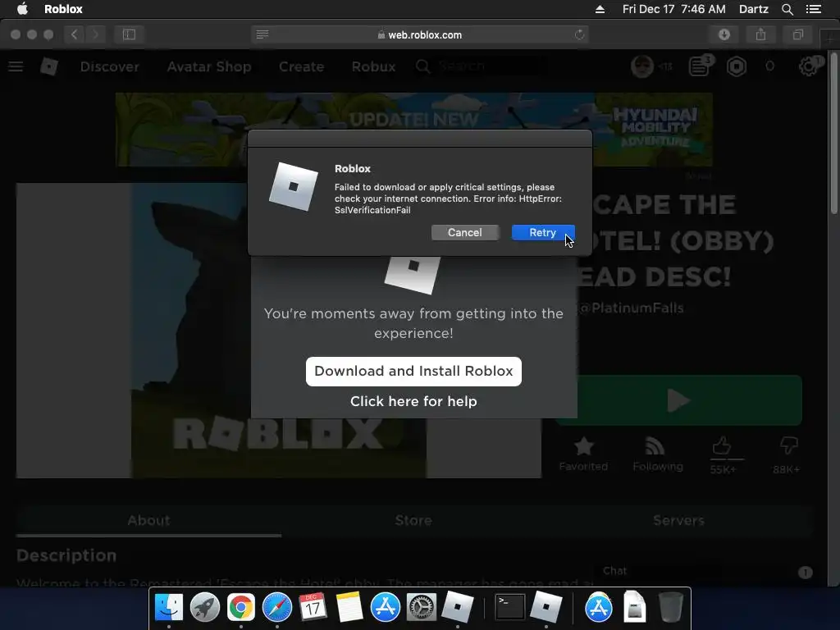The width and height of the screenshot is (840, 630).
Task: Click Download and Install Roblox
Action: (413, 372)
